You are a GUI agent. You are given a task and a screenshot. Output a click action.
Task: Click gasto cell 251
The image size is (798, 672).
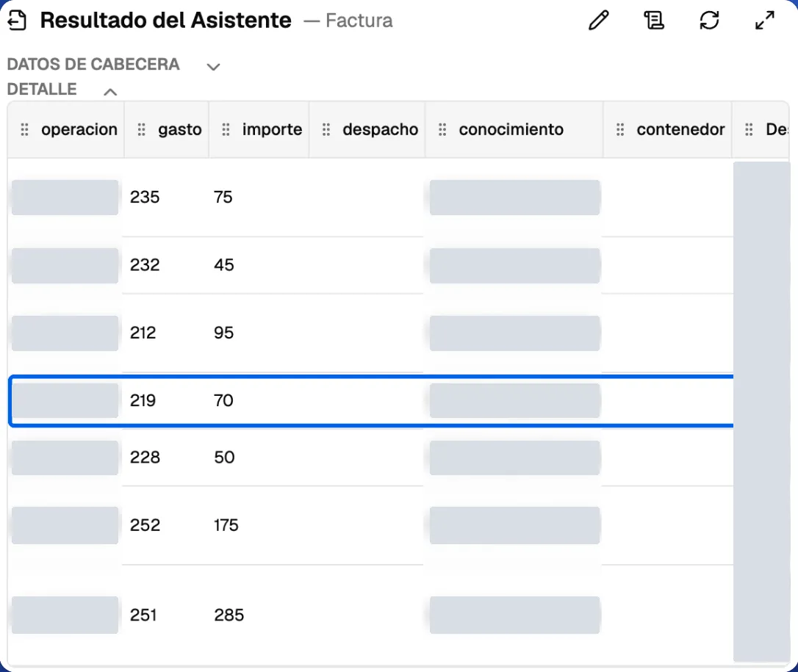click(143, 615)
